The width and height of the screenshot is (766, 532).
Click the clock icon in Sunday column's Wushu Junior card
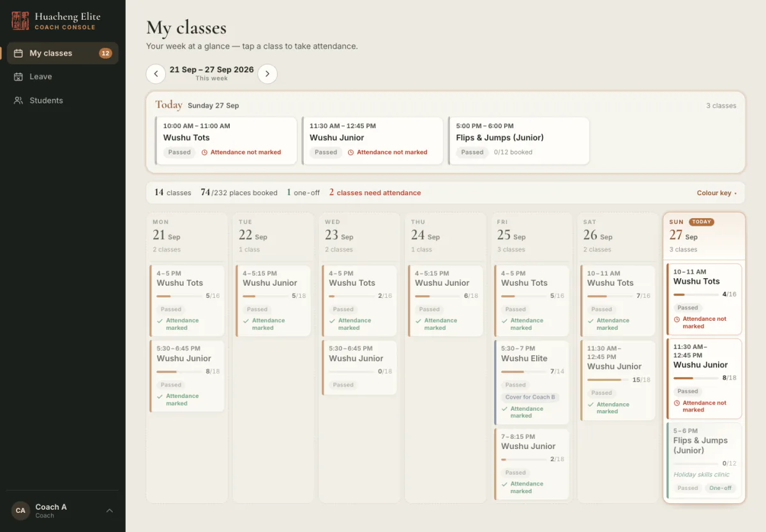coord(677,403)
